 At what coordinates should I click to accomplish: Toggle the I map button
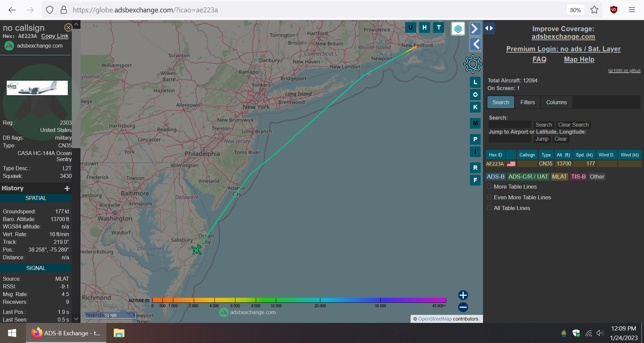coord(475,152)
